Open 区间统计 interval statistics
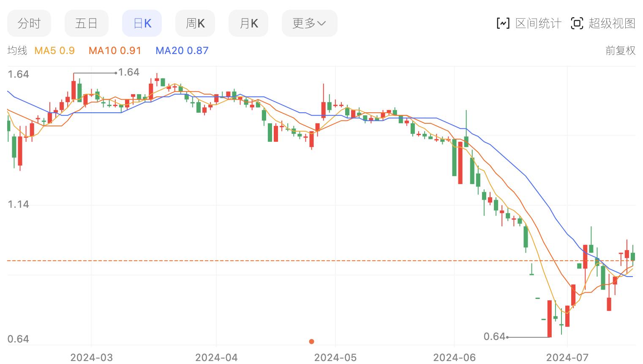 point(538,23)
